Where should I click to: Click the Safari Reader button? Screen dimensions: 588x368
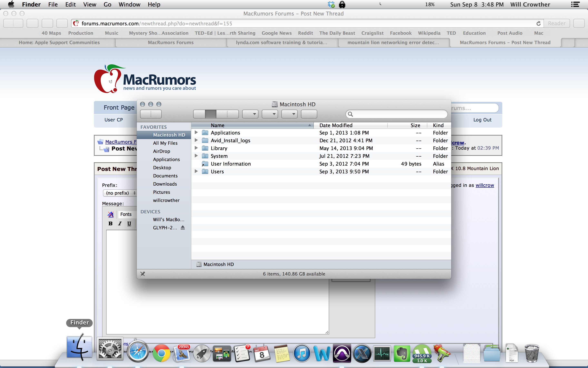[557, 23]
